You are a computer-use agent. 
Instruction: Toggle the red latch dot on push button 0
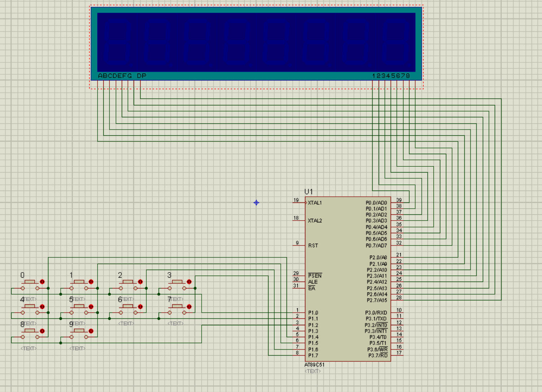(42, 282)
